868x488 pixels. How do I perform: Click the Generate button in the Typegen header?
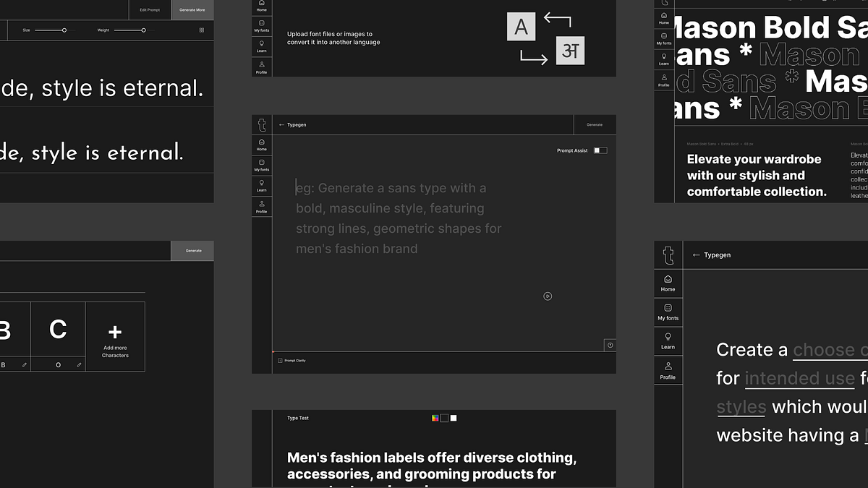pos(595,124)
